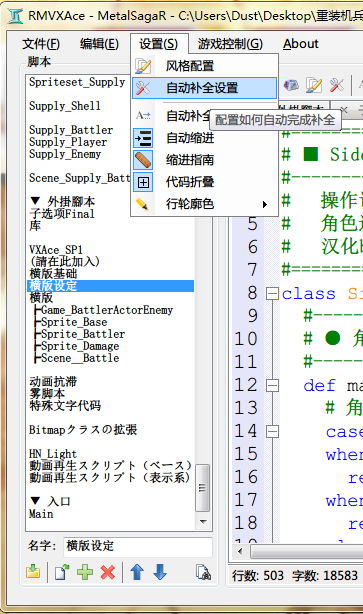Move script down with blue down arrow
Screen dimensions: 363x614
pos(160,572)
